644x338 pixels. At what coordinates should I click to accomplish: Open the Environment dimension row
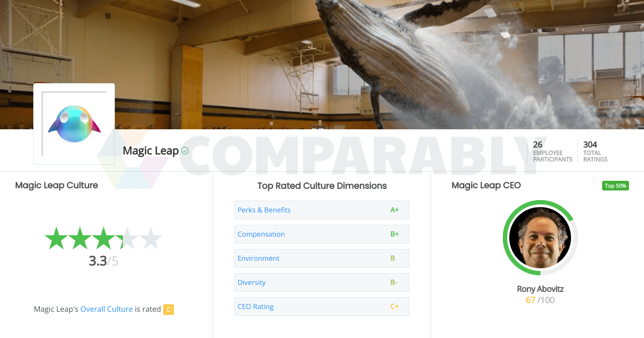(322, 258)
